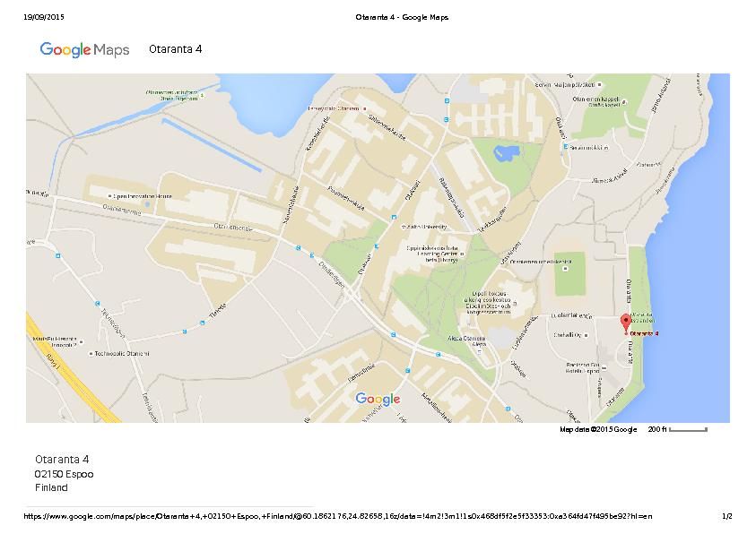The height and width of the screenshot is (534, 756).
Task: Click the Otaranta 4 heading beside logo
Action: pos(175,49)
